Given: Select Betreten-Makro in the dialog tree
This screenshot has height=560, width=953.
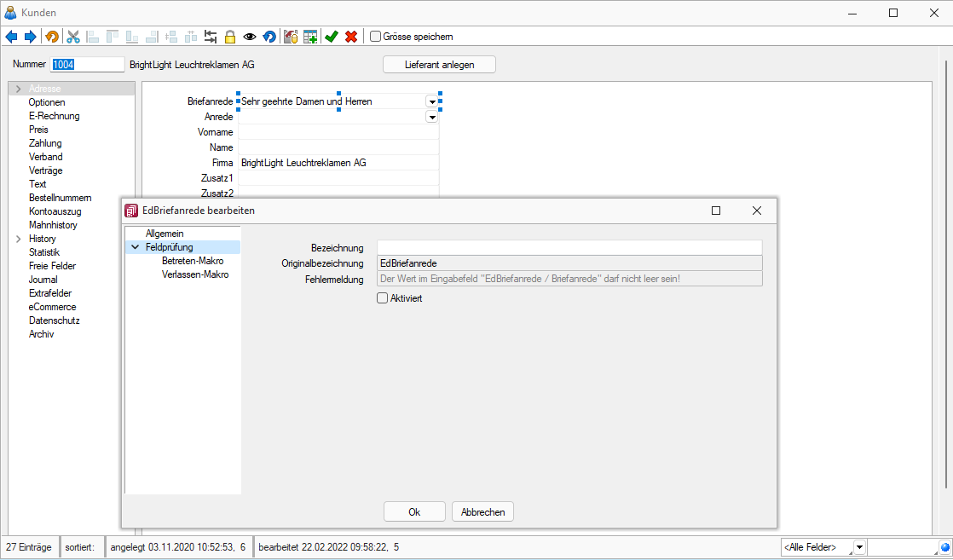Looking at the screenshot, I should coord(192,261).
